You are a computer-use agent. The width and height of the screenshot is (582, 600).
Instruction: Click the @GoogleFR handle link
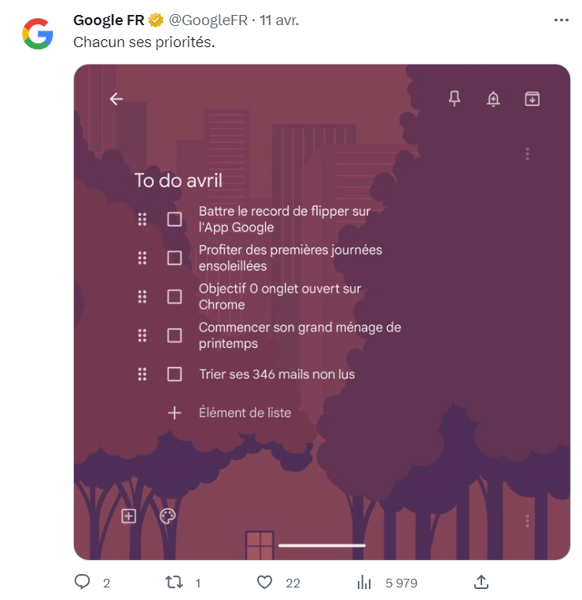coord(208,20)
